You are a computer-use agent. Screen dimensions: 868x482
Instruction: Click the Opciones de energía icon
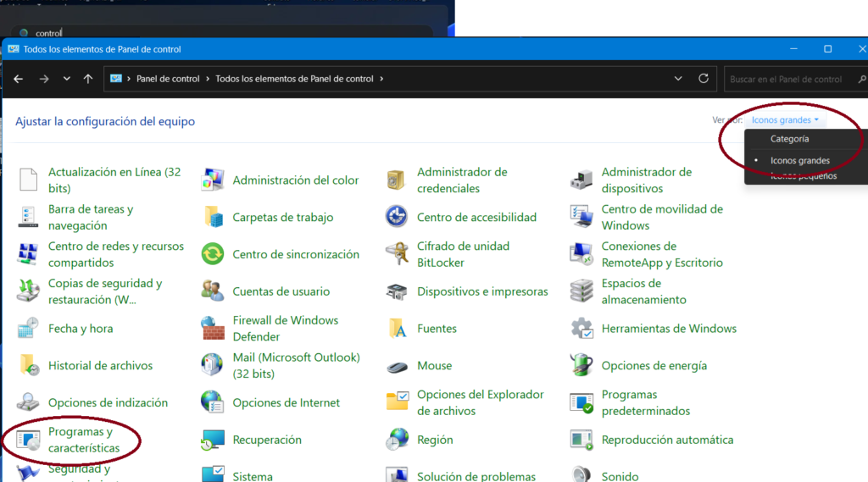point(581,366)
